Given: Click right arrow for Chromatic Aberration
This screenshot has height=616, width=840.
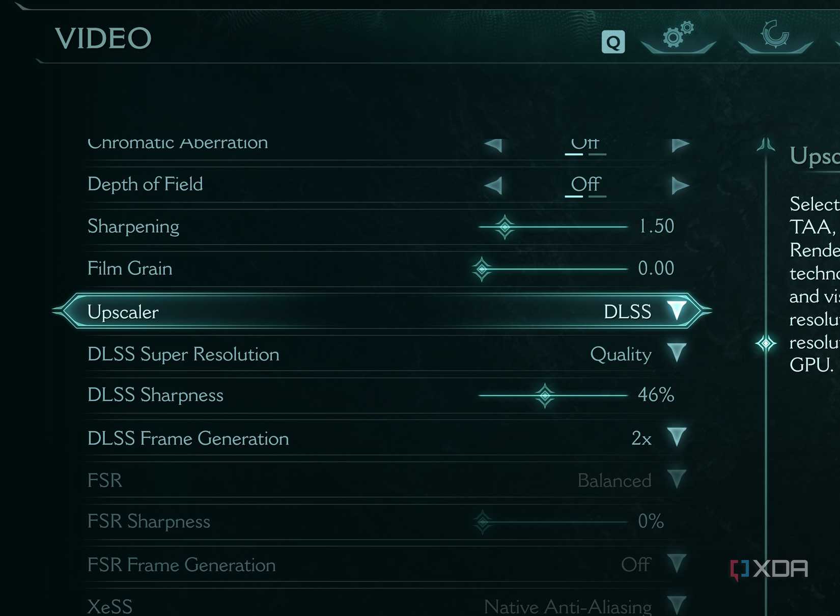Looking at the screenshot, I should [x=680, y=145].
